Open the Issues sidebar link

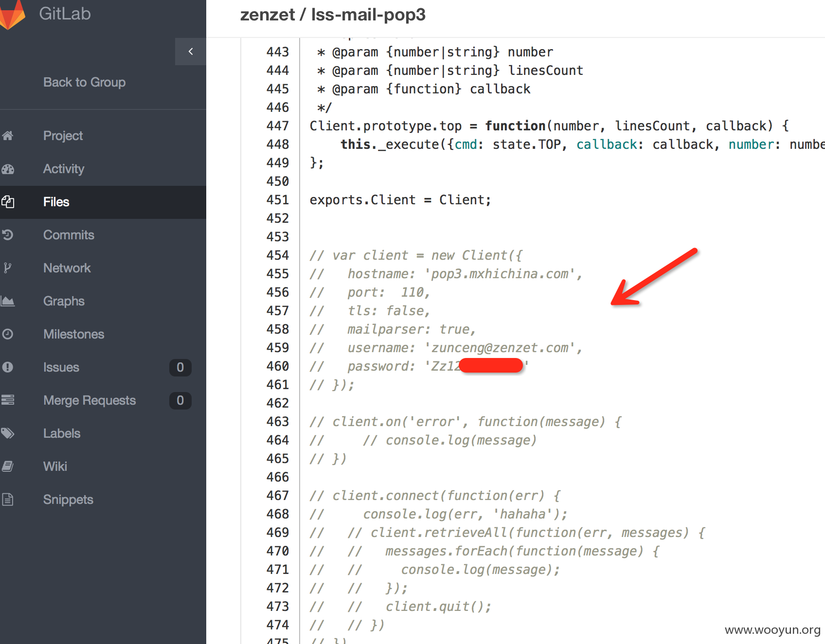[x=61, y=367]
